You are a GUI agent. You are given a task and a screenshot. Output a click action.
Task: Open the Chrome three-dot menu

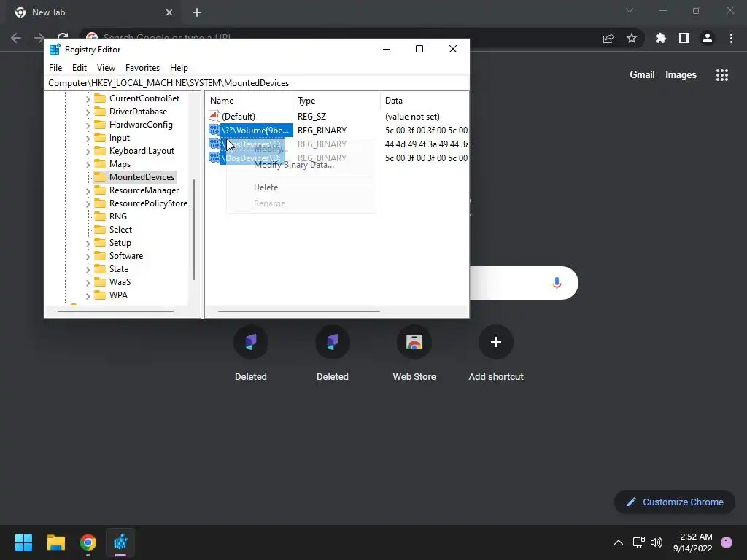point(731,38)
